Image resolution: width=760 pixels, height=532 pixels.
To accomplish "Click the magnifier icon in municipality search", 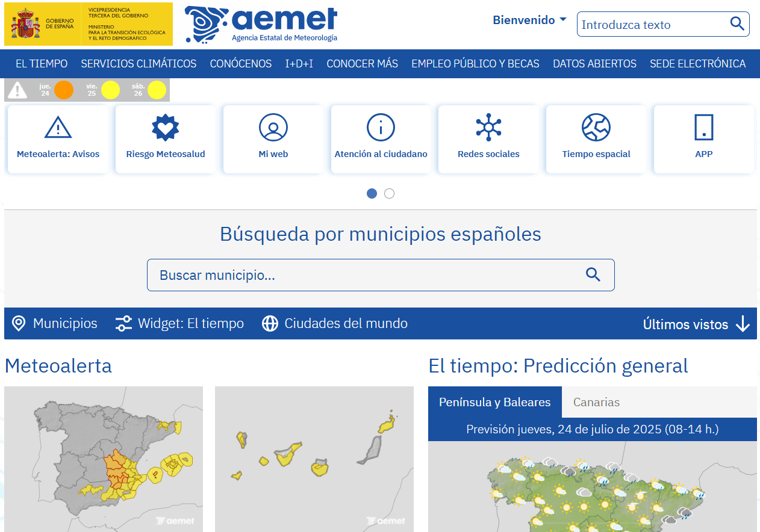I will tap(593, 274).
